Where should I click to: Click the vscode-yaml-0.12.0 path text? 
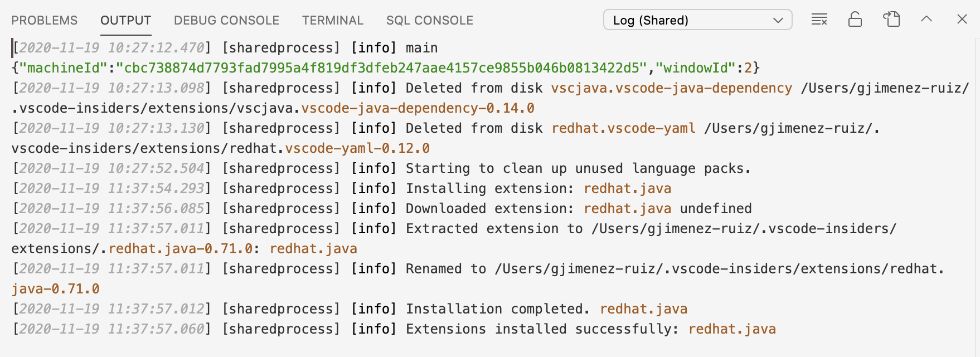click(356, 148)
